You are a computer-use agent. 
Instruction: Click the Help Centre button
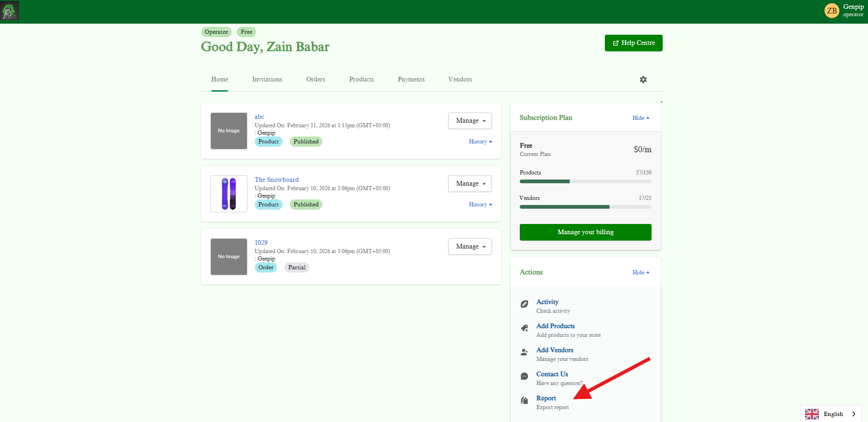coord(633,43)
